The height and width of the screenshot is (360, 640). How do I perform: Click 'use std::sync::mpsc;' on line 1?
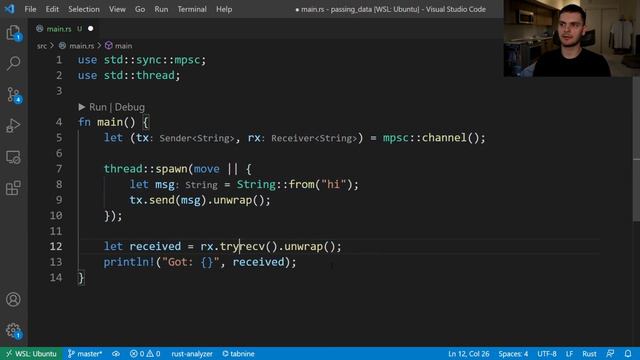[x=142, y=60]
